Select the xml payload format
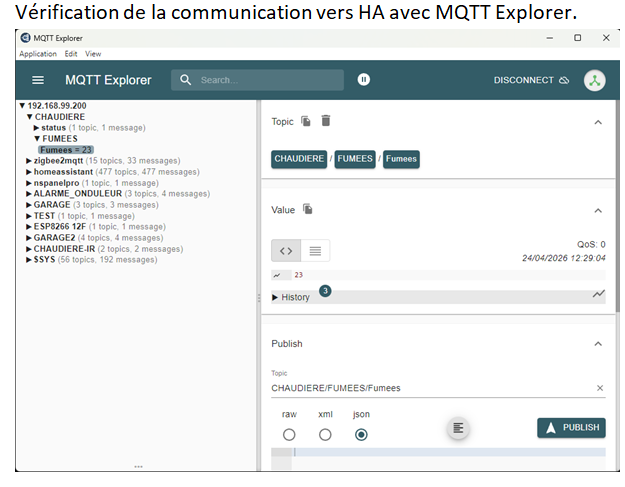 click(x=325, y=434)
